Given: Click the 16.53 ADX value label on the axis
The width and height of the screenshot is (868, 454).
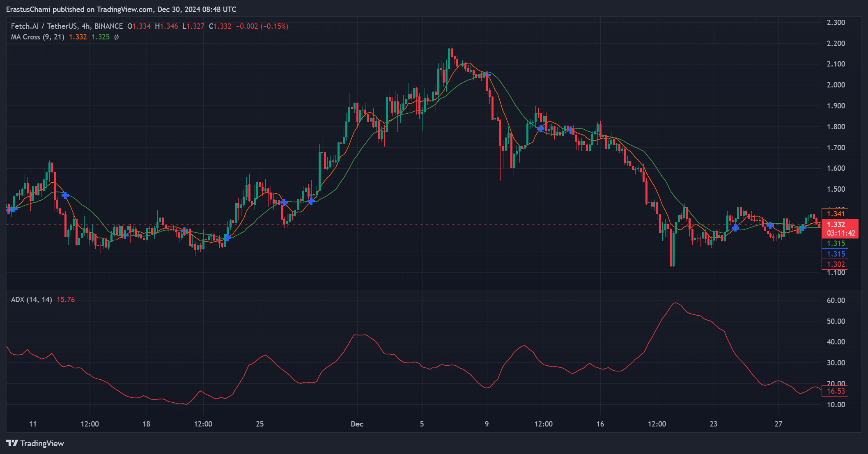Looking at the screenshot, I should tap(836, 391).
